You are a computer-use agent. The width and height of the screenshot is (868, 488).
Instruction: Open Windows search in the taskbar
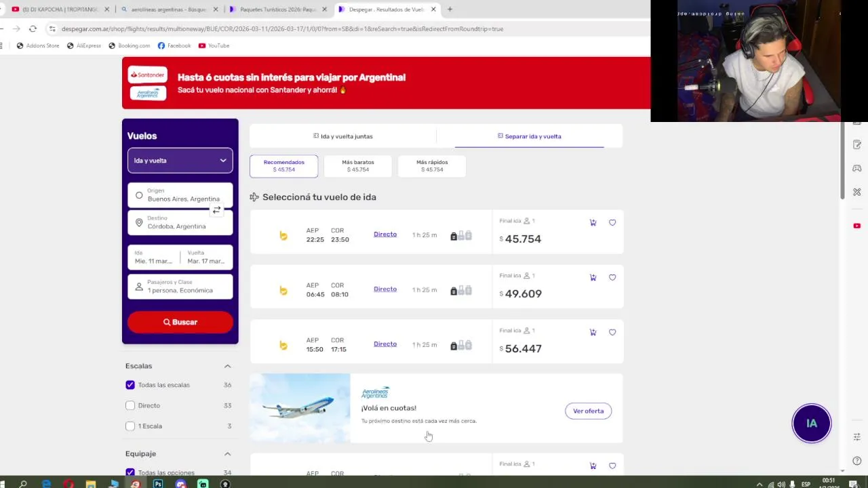pyautogui.click(x=23, y=484)
